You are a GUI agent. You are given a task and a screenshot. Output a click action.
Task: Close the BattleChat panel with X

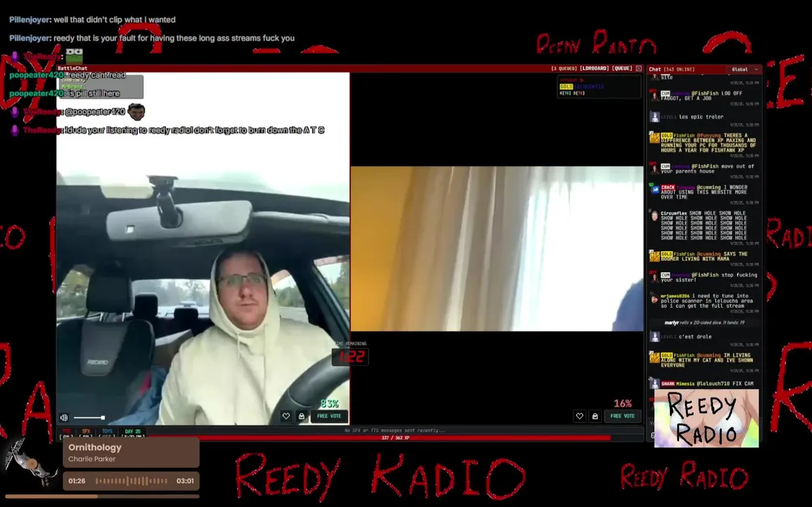point(639,68)
